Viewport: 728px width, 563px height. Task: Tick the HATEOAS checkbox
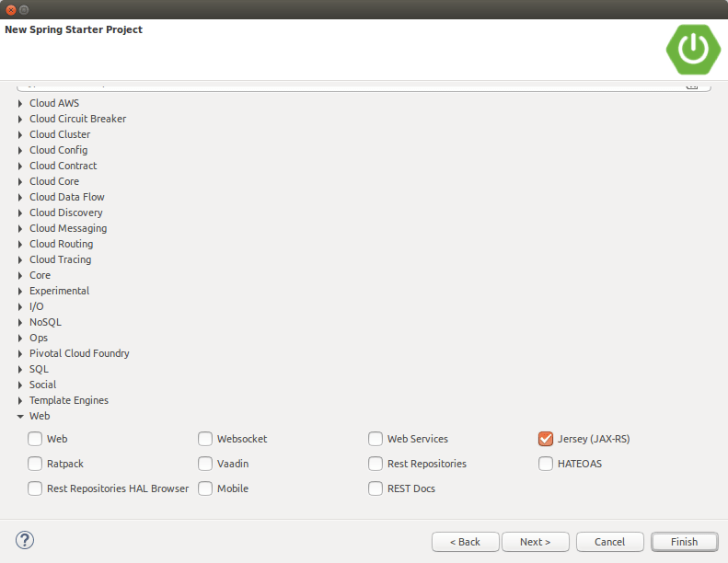click(x=546, y=464)
